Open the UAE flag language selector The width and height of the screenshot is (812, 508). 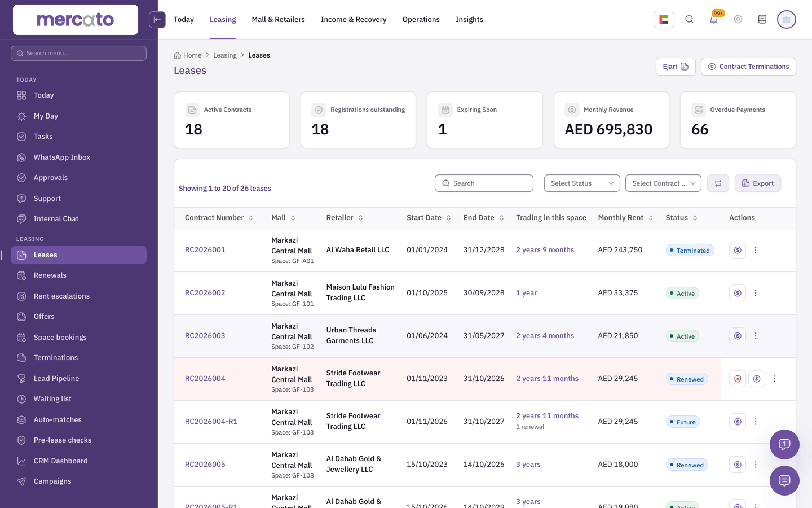click(x=664, y=19)
